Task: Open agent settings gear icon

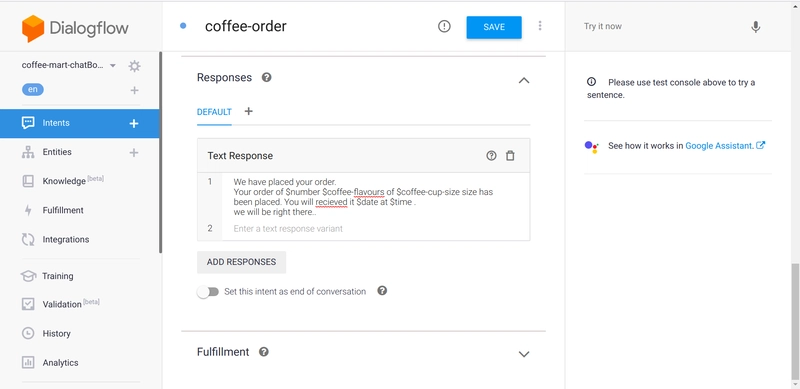Action: [134, 66]
